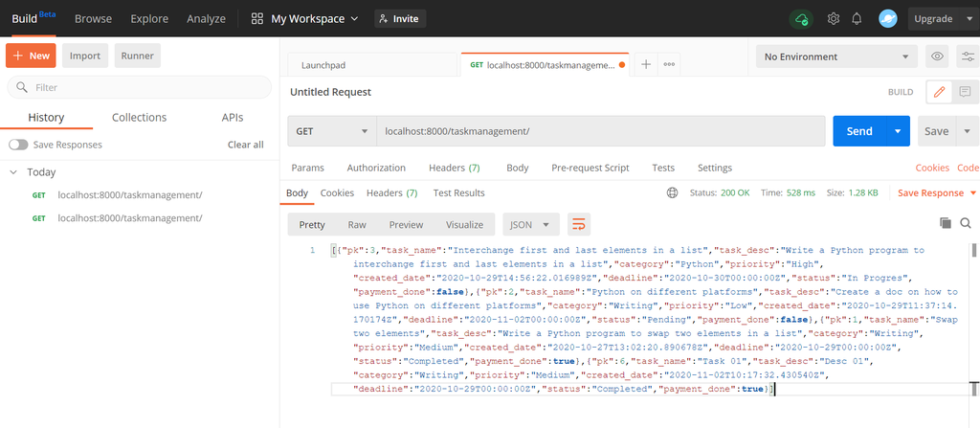The height and width of the screenshot is (428, 980).
Task: Open the Tests request tab
Action: click(663, 168)
